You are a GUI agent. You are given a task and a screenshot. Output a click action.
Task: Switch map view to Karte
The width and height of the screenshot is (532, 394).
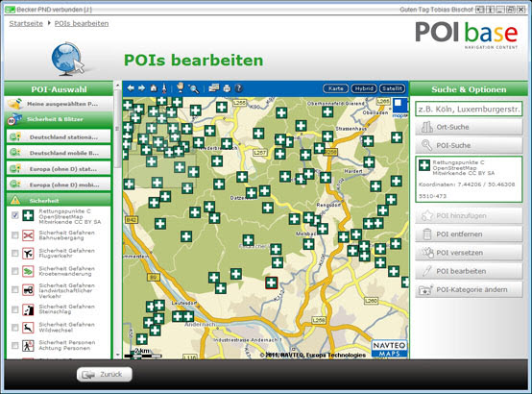(x=335, y=88)
